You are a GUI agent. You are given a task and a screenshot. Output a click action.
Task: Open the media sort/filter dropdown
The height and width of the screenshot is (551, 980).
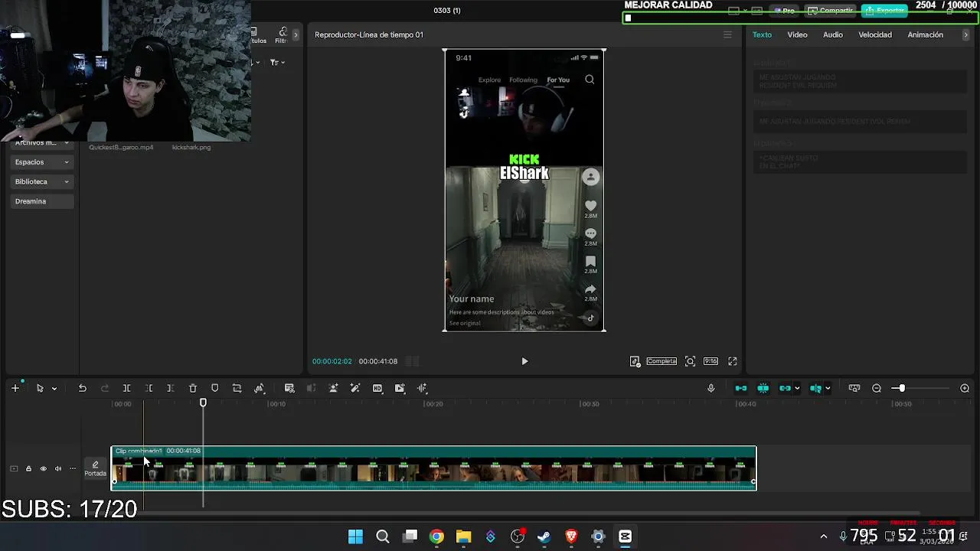277,62
